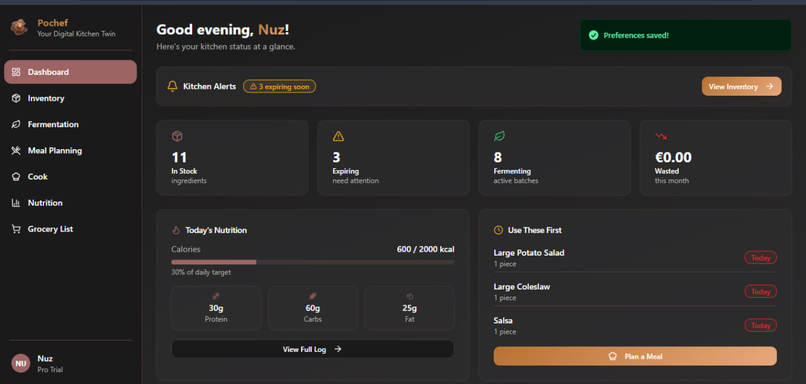Screen dimensions: 806x384
Task: Click the calories progress bar
Action: click(313, 262)
